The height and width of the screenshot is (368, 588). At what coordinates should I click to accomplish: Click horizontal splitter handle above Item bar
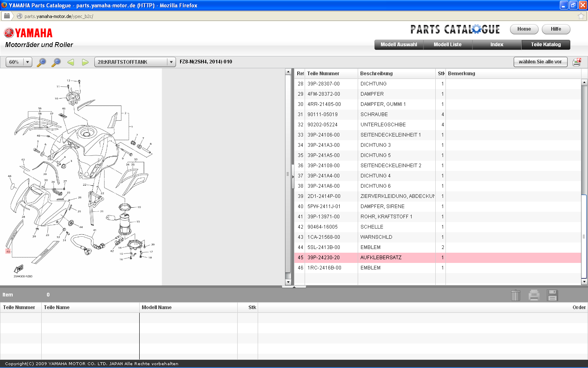coord(294,287)
